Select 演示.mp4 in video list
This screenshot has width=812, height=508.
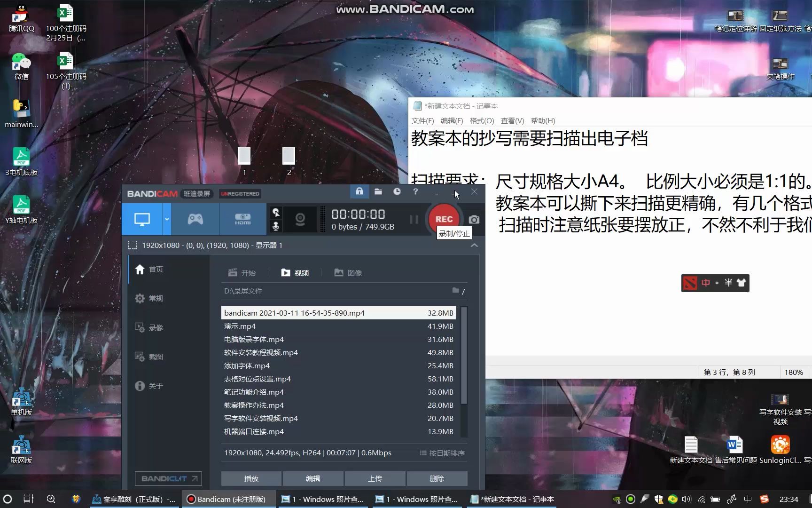click(338, 326)
